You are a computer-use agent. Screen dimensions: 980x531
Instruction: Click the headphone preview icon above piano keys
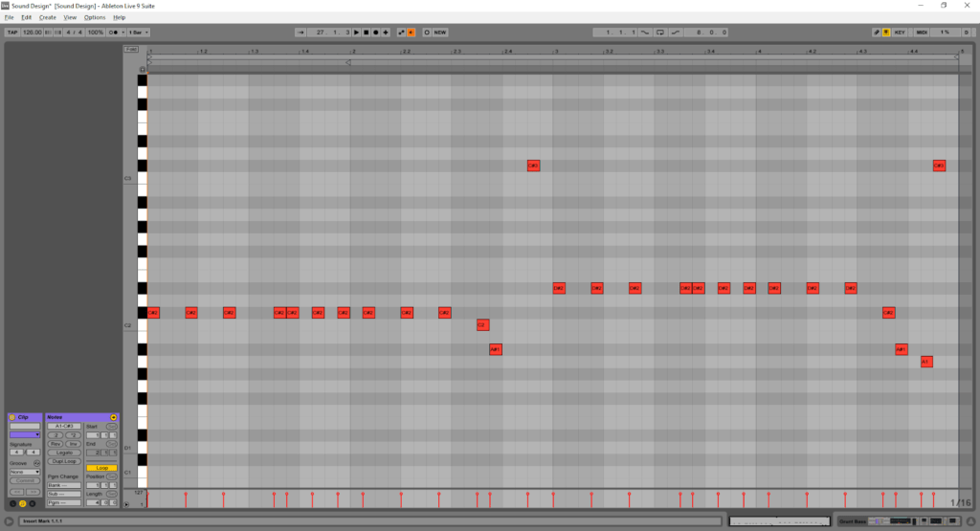click(143, 69)
